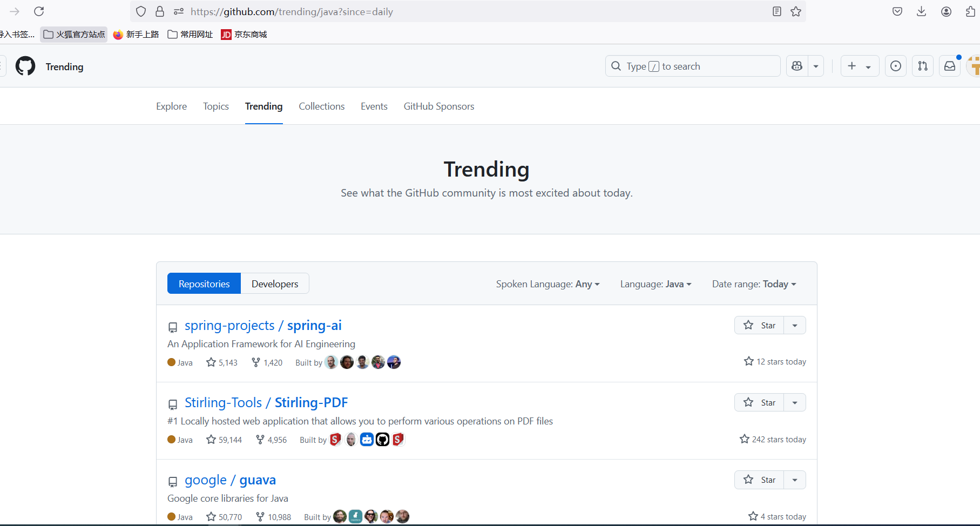
Task: View spring-ai stargazers count 5,143
Action: point(222,362)
